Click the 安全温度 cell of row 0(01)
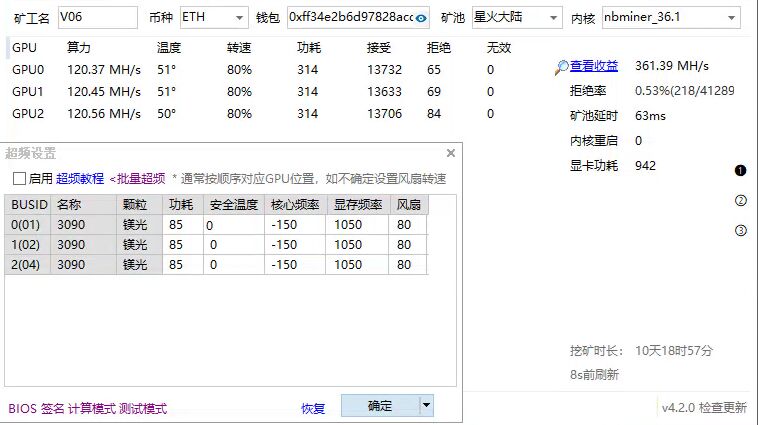The image size is (758, 425). pyautogui.click(x=234, y=225)
